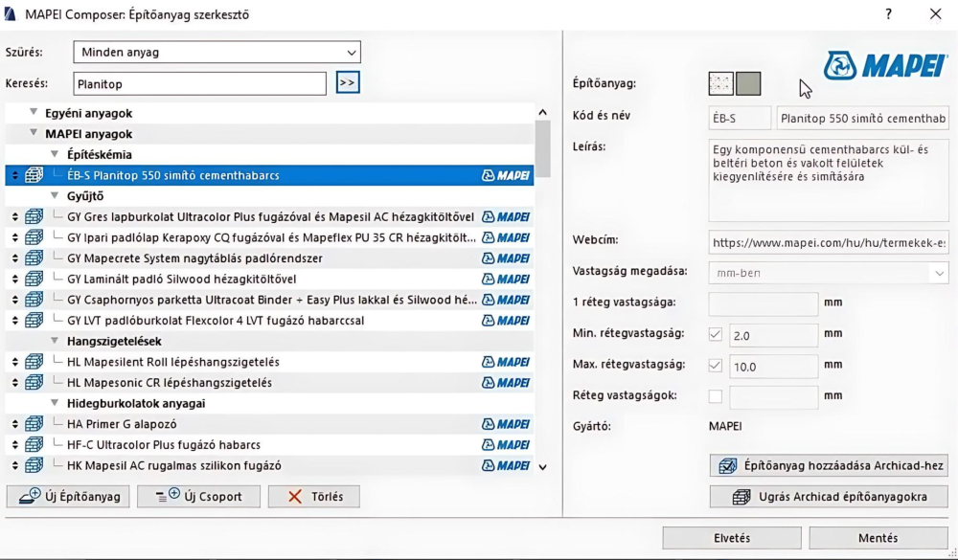Collapse the Hangszigetelések group

[55, 341]
